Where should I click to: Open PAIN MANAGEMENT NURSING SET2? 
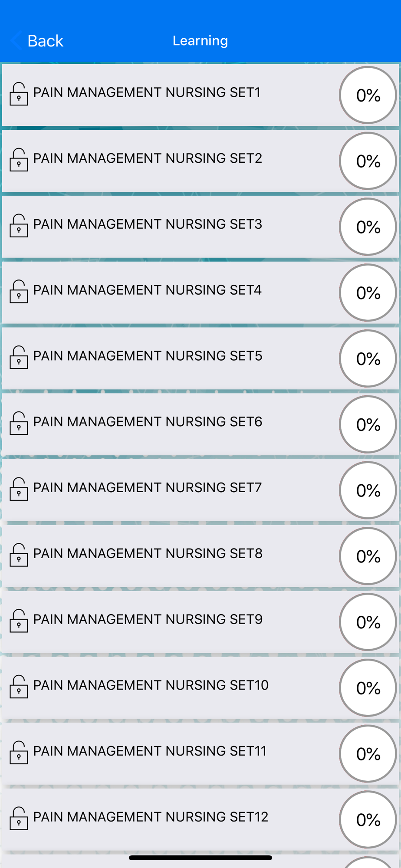tap(200, 161)
